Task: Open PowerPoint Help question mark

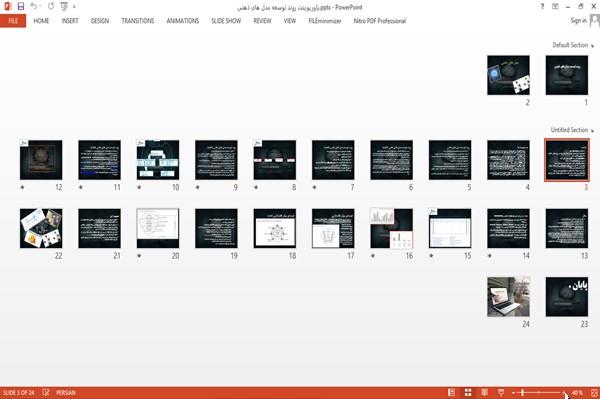Action: coord(542,7)
